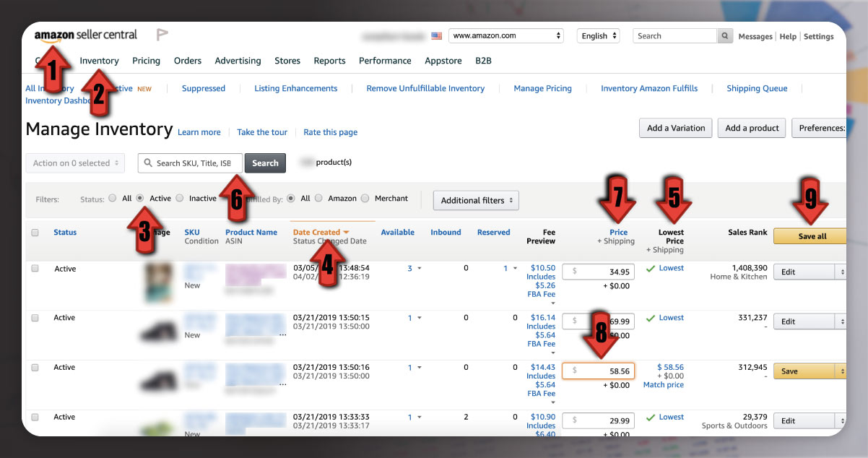
Task: Click the green check in the 34.95 row
Action: (651, 268)
